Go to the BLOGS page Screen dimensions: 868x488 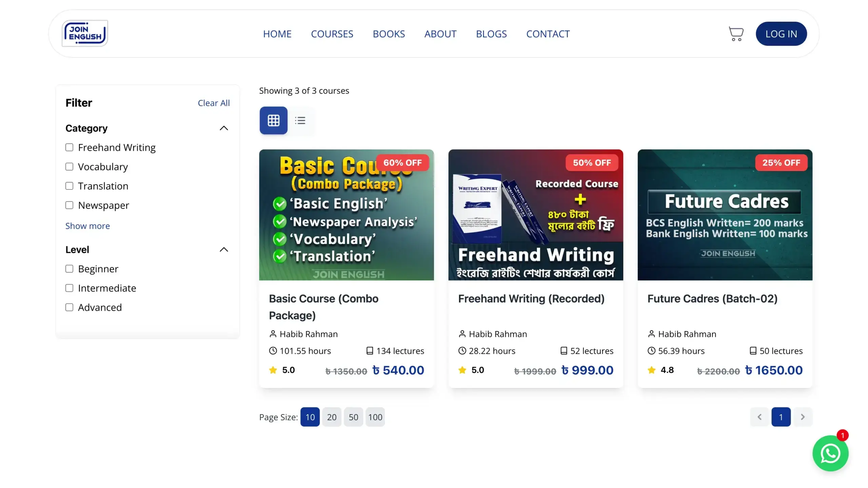[x=491, y=34]
